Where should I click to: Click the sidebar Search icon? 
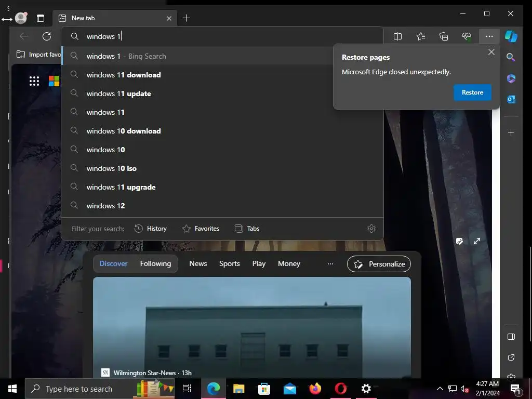pos(511,57)
